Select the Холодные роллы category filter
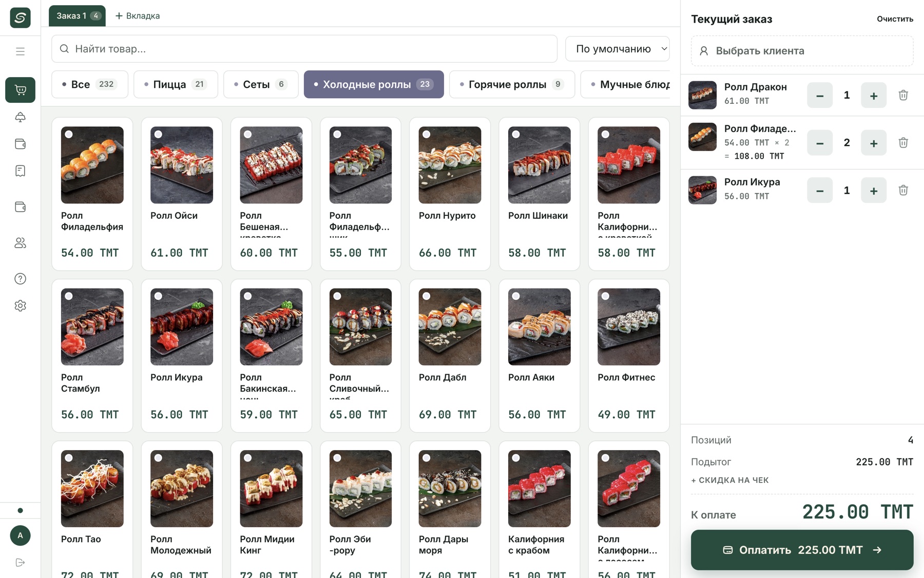Screen dimensions: 924x578 point(374,84)
